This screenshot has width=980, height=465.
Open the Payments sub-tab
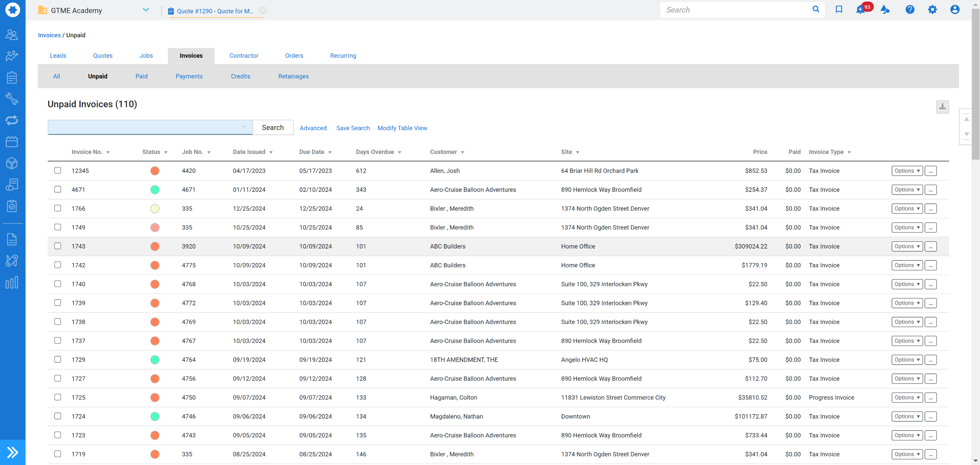point(189,76)
